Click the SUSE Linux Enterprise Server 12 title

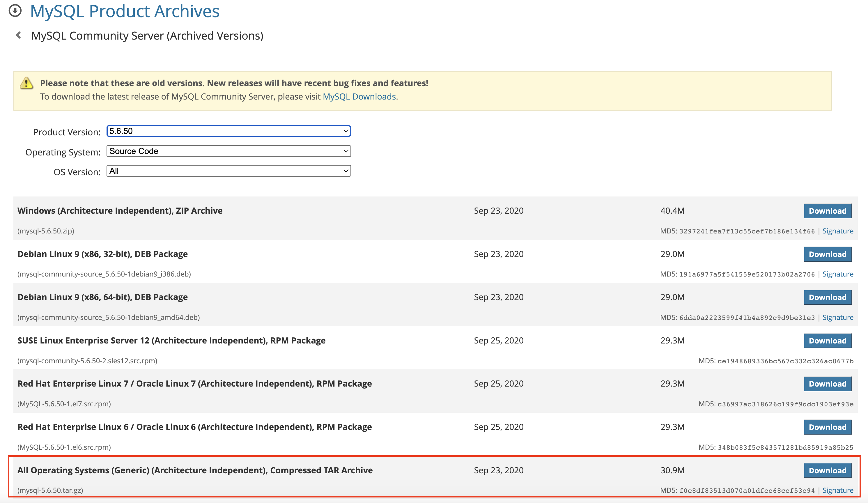171,340
